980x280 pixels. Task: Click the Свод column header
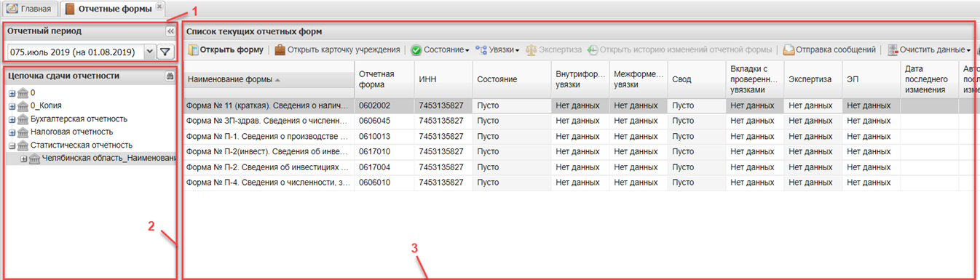click(696, 79)
